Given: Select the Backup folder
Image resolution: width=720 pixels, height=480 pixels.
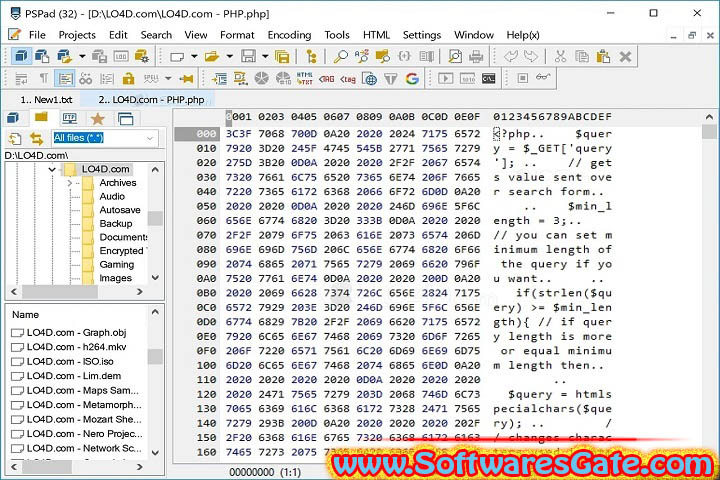Looking at the screenshot, I should 116,224.
